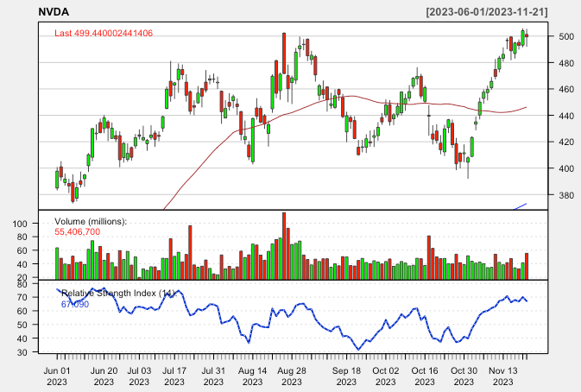Click the Aug 28 2023 date label
This screenshot has height=392, width=581.
(x=292, y=376)
